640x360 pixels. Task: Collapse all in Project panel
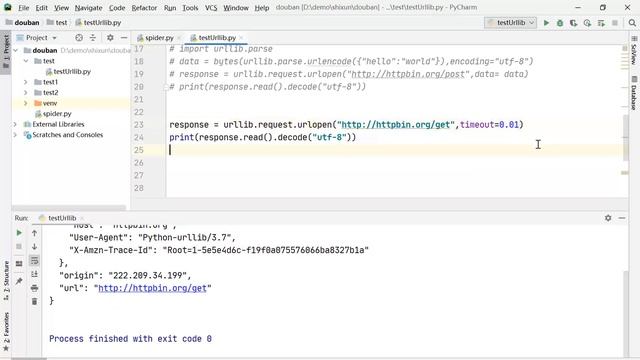(x=93, y=38)
